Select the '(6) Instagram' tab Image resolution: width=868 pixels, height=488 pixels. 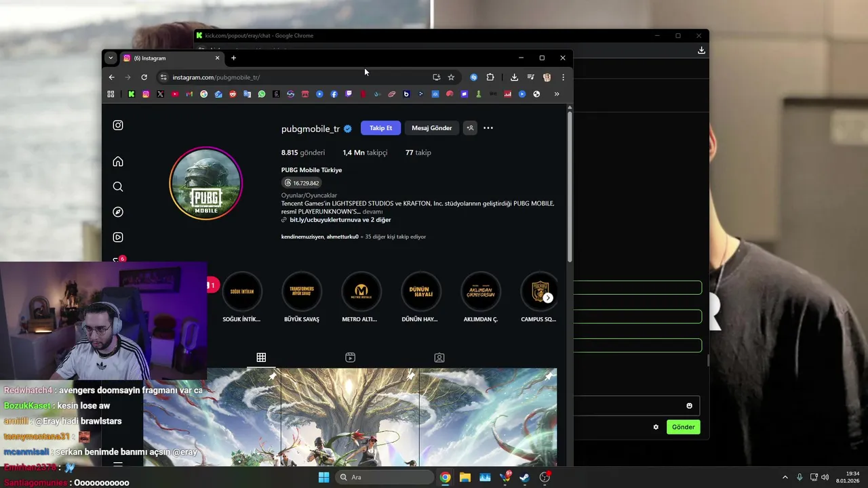pos(172,58)
